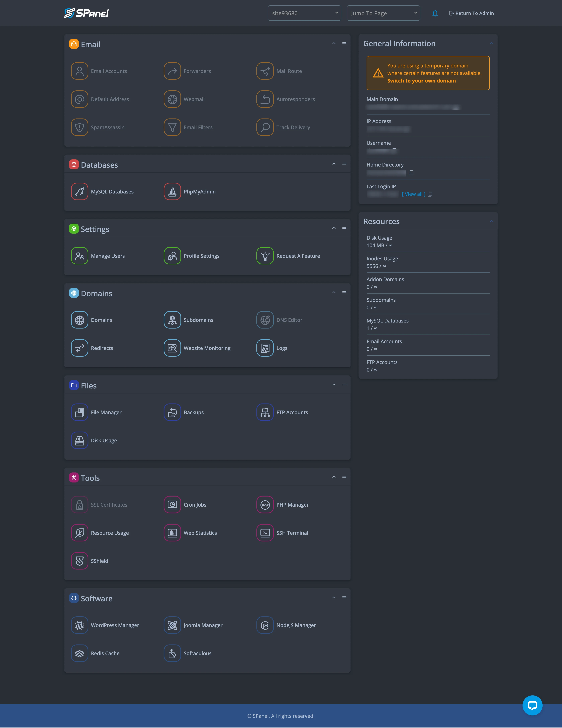The image size is (562, 728).
Task: Open the Joomla Manager link
Action: point(203,625)
